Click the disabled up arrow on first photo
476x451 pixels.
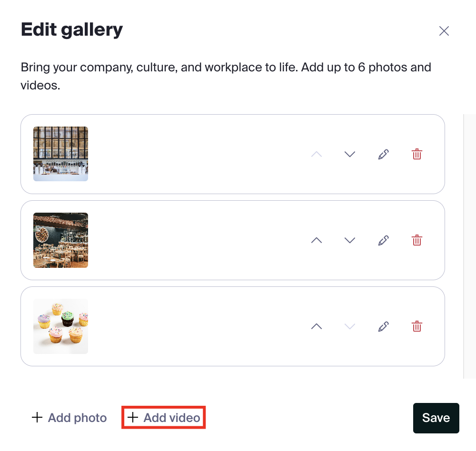click(317, 154)
